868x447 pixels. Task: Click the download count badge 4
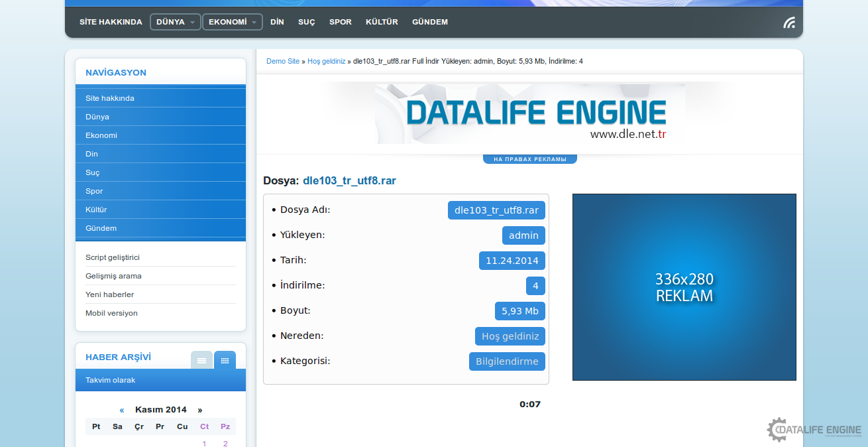point(535,286)
